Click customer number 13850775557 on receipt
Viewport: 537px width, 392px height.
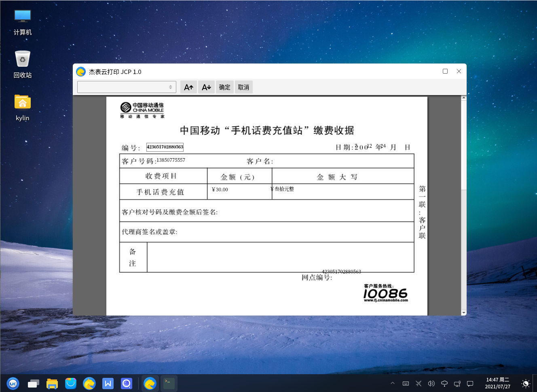click(x=171, y=160)
